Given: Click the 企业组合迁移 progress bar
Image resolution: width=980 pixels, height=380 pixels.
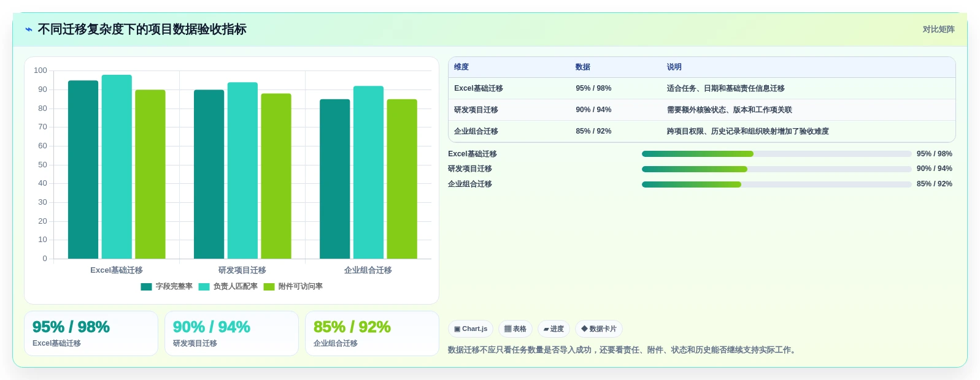Looking at the screenshot, I should point(776,184).
